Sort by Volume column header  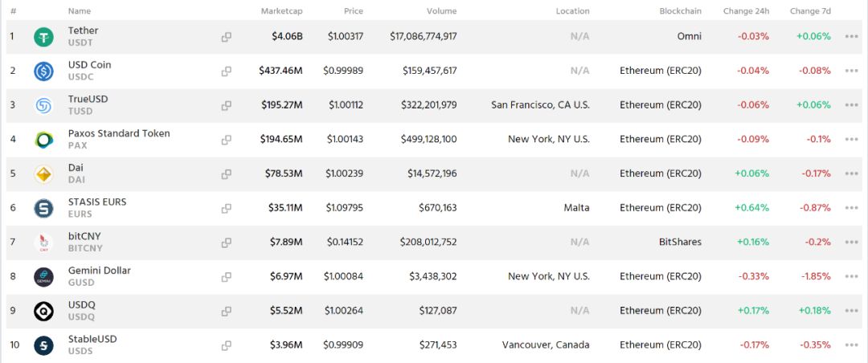point(442,11)
